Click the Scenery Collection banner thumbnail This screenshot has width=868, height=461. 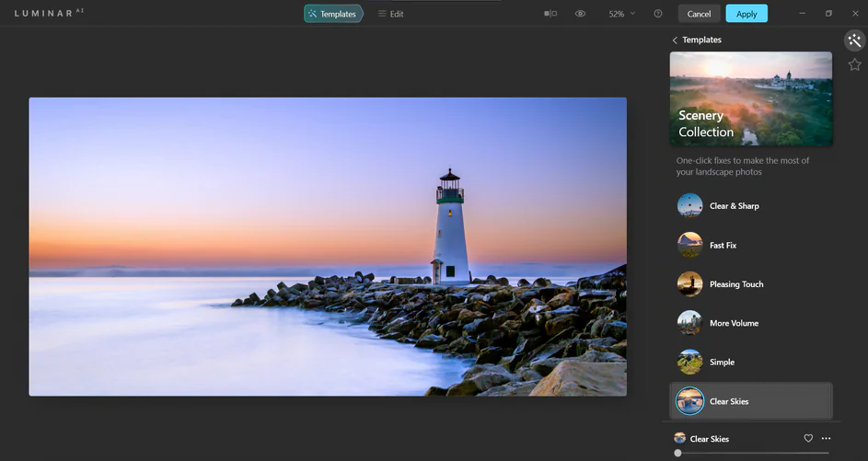click(750, 98)
